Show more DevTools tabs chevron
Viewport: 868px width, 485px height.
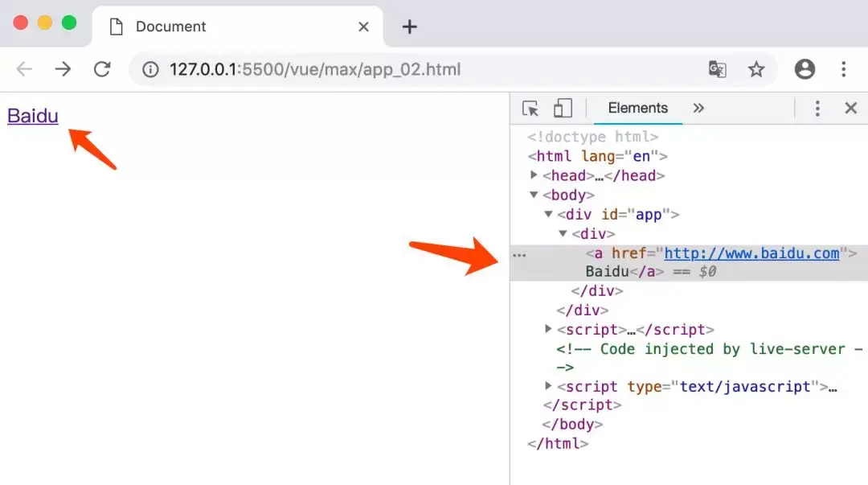(x=698, y=108)
